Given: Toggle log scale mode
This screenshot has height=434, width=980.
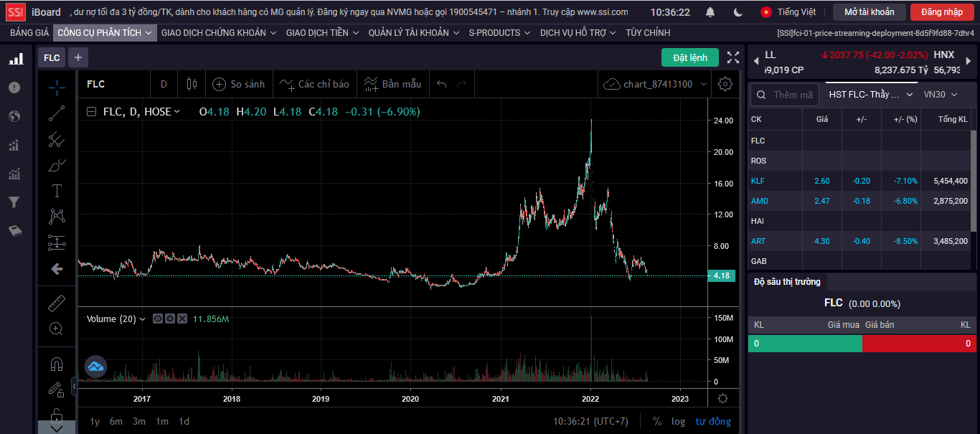Looking at the screenshot, I should pyautogui.click(x=678, y=422).
